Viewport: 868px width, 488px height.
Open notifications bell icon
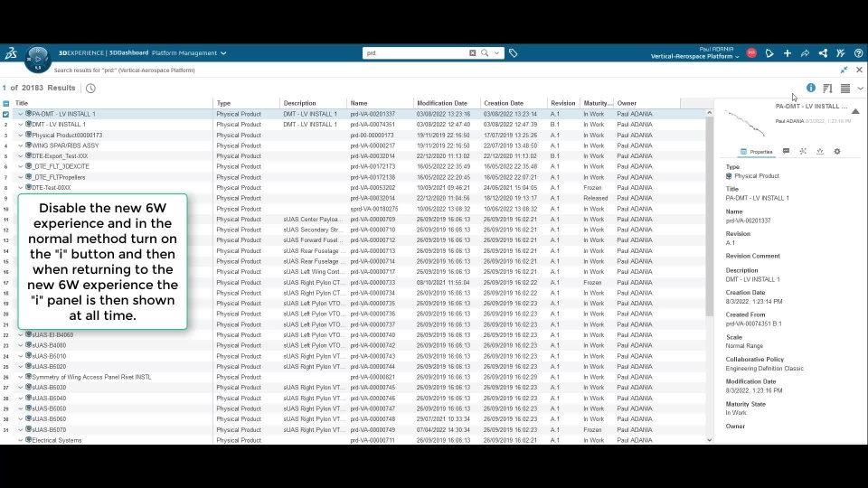tap(769, 53)
